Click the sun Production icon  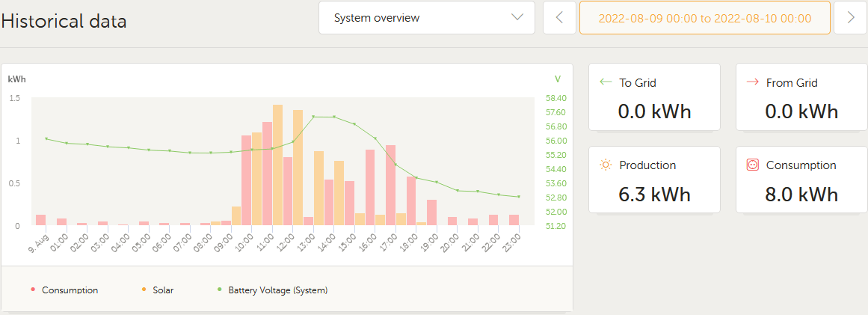click(x=606, y=165)
